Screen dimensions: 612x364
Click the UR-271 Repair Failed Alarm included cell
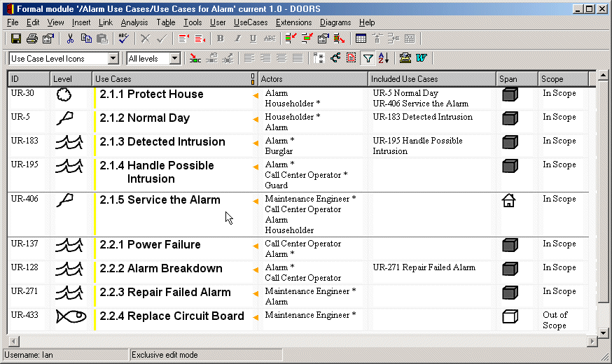(x=424, y=267)
